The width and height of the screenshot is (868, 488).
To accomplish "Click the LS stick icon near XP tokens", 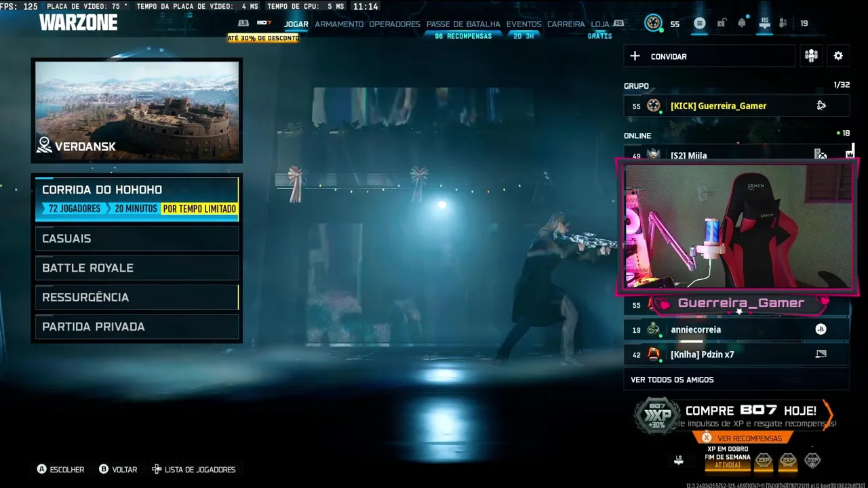I will click(679, 460).
